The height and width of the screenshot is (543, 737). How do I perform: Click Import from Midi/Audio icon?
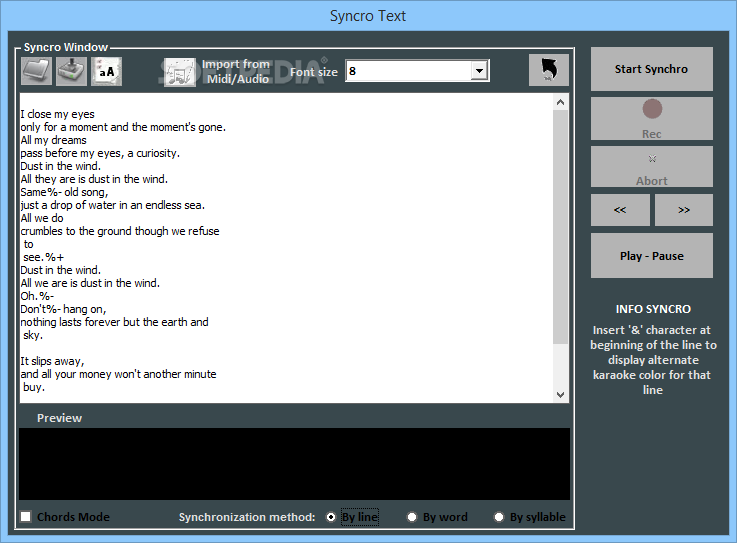click(x=180, y=72)
